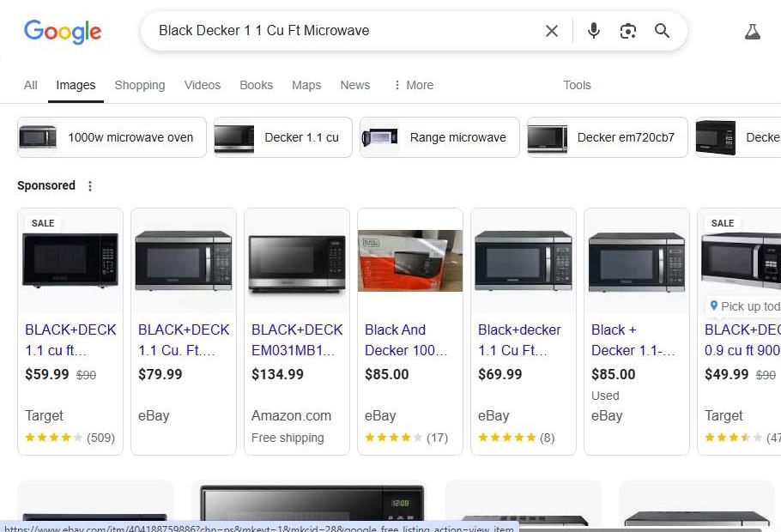781x532 pixels.
Task: Click the $49.99 sale price
Action: [x=726, y=374]
